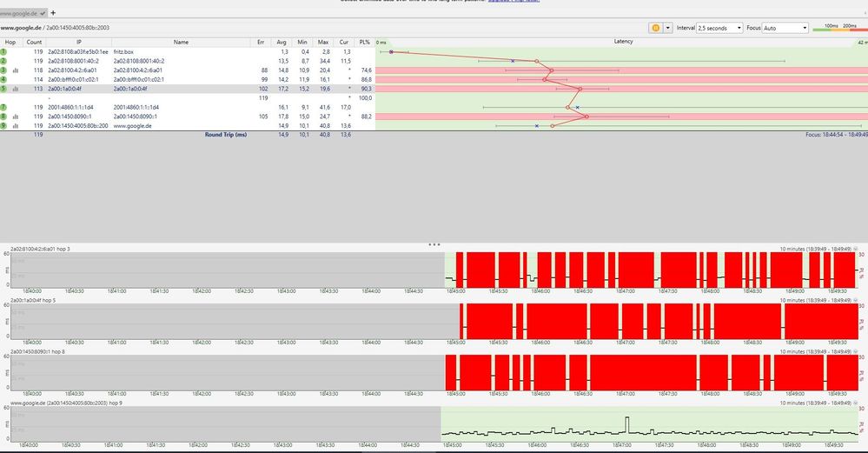The height and width of the screenshot is (453, 868).
Task: Click the Min column header
Action: point(302,42)
